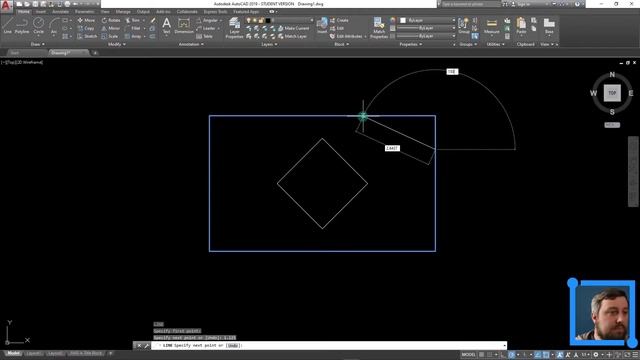Expand the Properties panel
The height and width of the screenshot is (360, 640).
[x=411, y=44]
